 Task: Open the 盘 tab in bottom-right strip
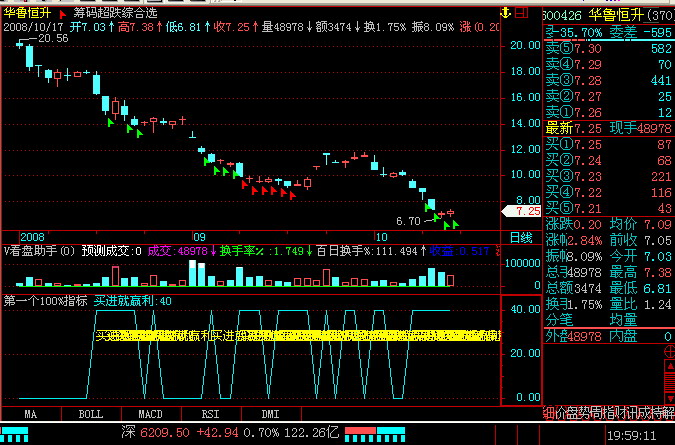(x=572, y=413)
